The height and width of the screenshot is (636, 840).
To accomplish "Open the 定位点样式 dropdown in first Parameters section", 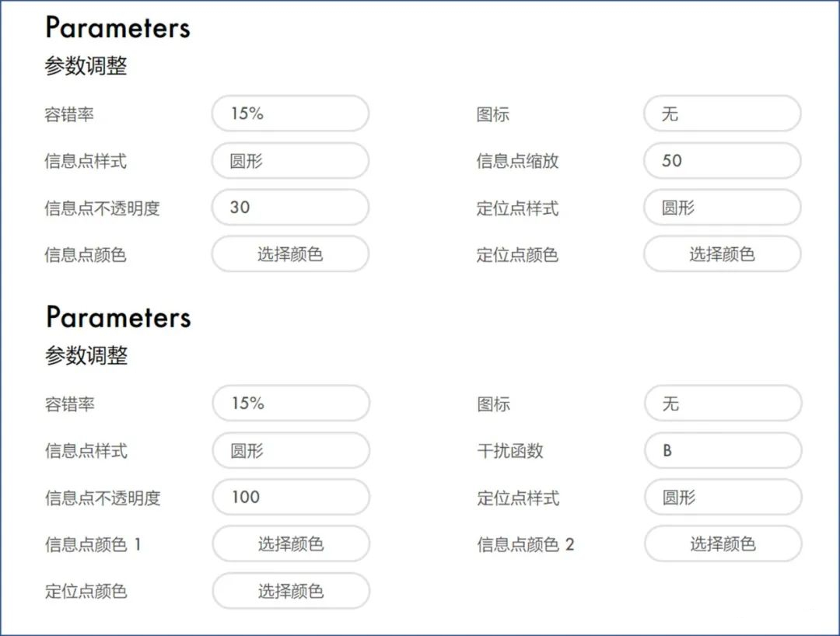I will point(721,208).
